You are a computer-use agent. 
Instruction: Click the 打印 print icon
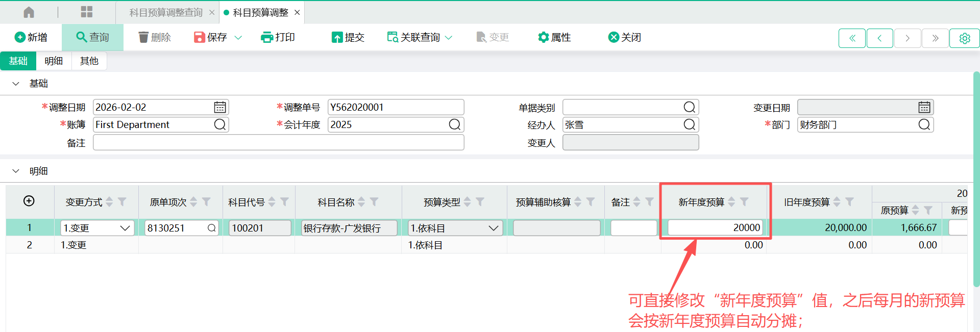(x=266, y=37)
